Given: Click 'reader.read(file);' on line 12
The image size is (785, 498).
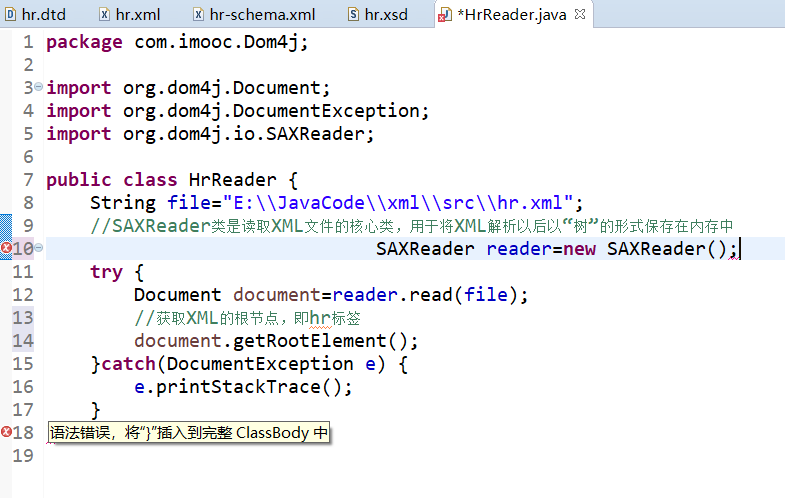Looking at the screenshot, I should click(430, 295).
